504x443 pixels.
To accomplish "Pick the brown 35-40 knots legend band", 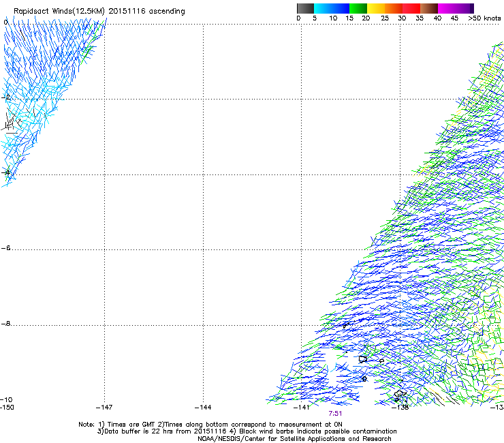I will pyautogui.click(x=429, y=8).
